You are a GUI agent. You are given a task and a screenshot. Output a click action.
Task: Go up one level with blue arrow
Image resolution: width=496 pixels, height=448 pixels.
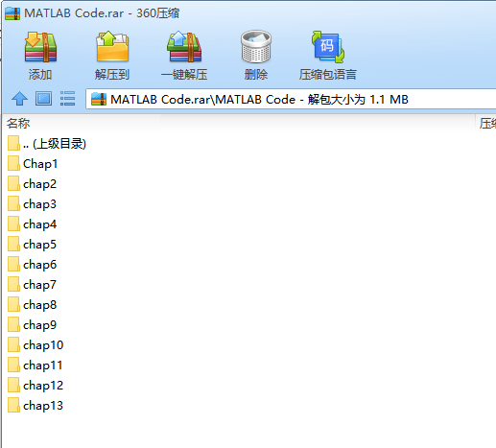point(19,99)
